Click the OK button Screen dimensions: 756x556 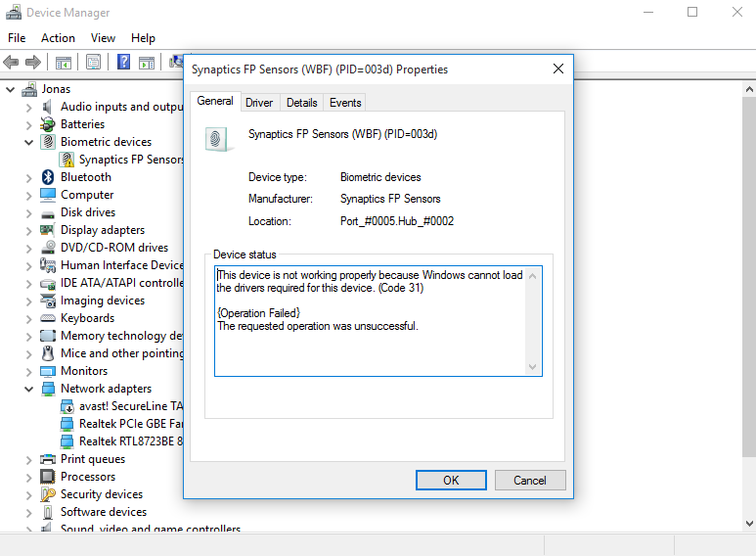click(451, 481)
